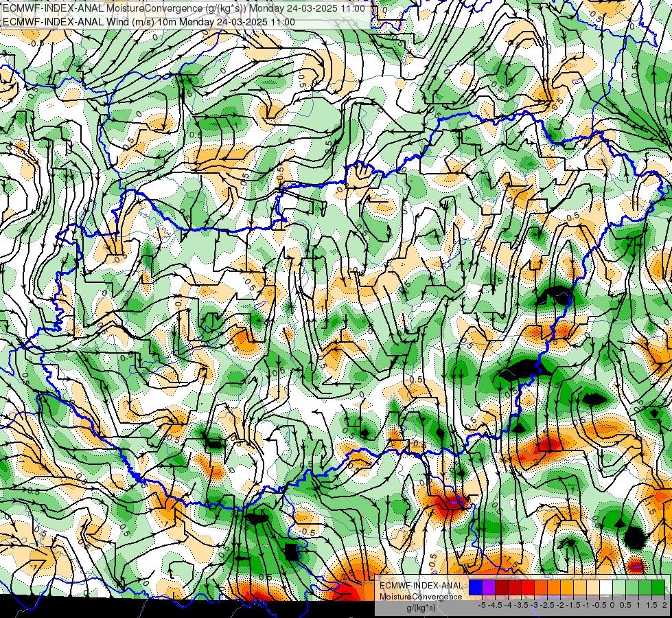Click the legend unit g/(kg*s)
The image size is (672, 618).
[421, 608]
